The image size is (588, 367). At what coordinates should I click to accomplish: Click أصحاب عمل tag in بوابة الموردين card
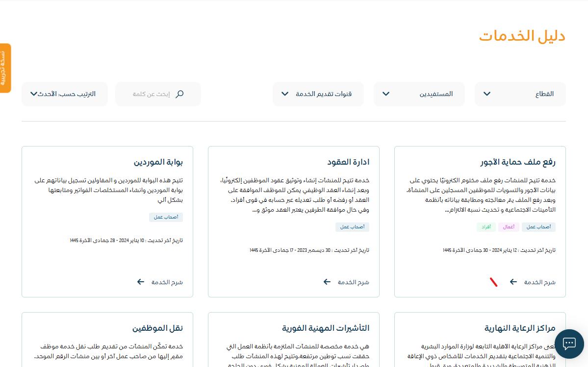click(x=166, y=217)
